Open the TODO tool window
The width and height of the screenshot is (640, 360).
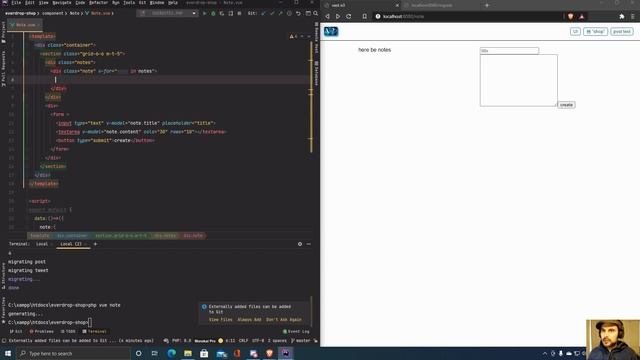(68, 331)
